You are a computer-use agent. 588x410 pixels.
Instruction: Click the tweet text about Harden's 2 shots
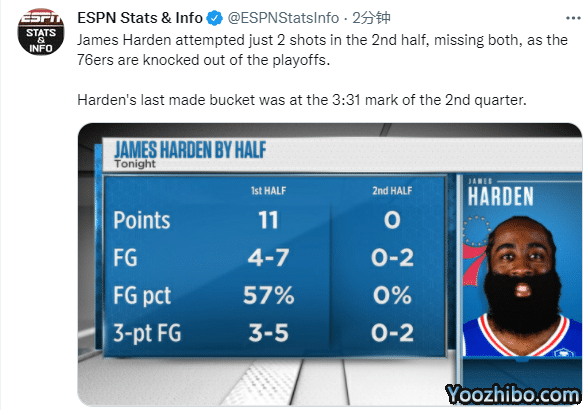tap(322, 50)
